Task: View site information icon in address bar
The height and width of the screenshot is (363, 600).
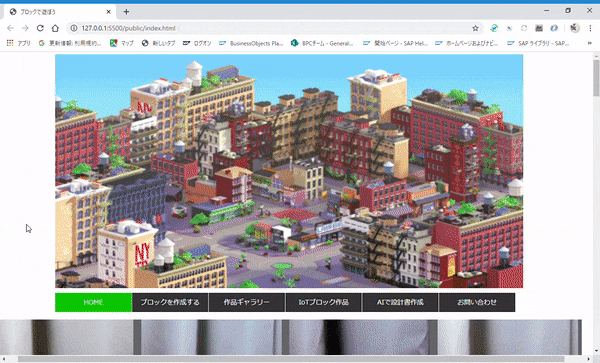Action: click(74, 28)
